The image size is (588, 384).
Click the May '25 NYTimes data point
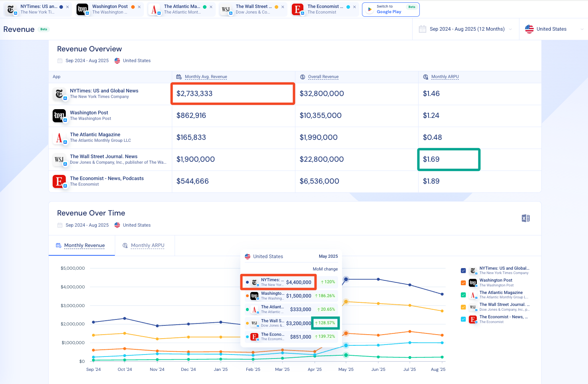tap(346, 279)
